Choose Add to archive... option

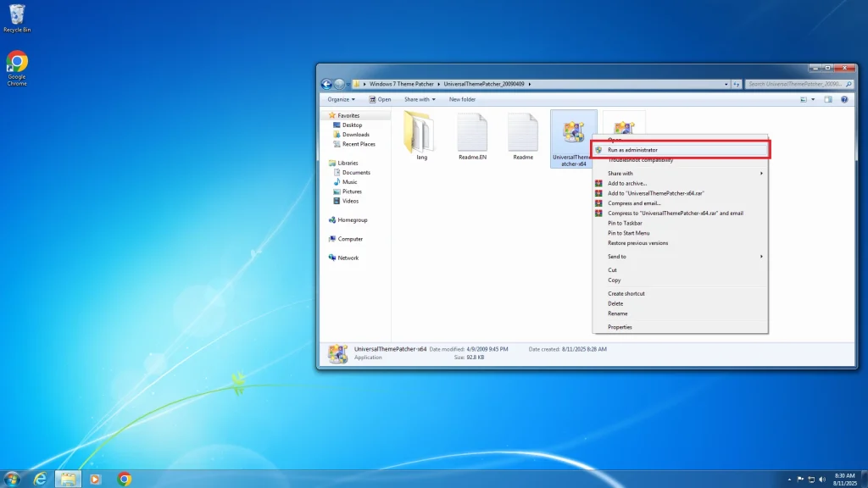pos(680,183)
